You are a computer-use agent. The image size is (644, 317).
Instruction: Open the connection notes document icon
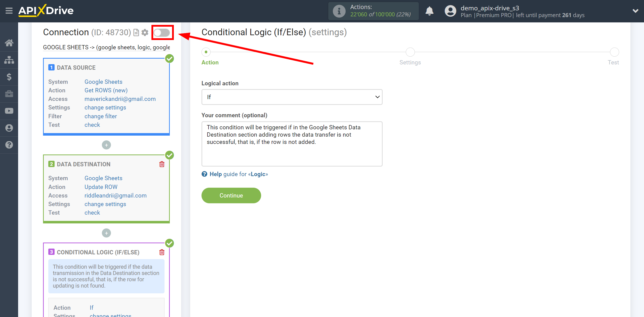[136, 32]
